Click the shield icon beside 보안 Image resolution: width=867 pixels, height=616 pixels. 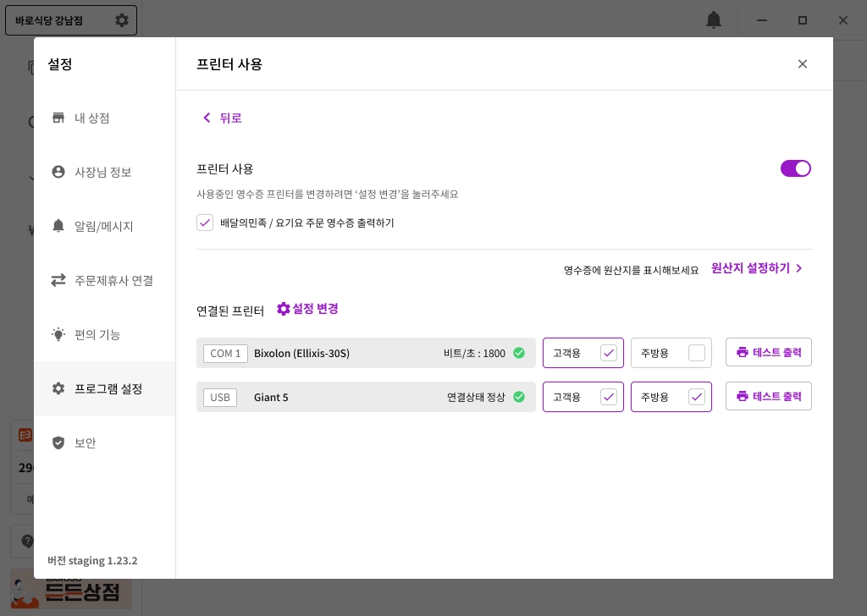tap(58, 443)
